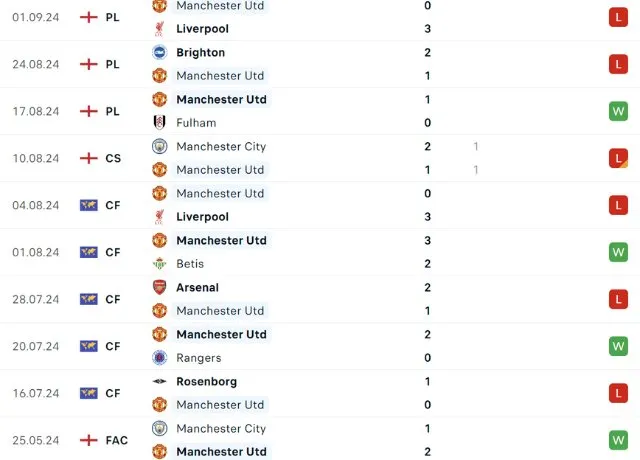Open the Brighton team link
This screenshot has height=460, width=640.
[x=200, y=52]
